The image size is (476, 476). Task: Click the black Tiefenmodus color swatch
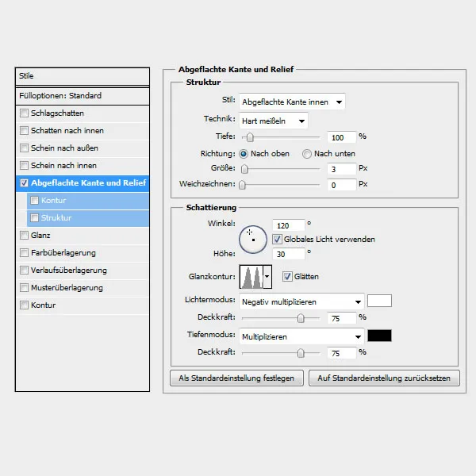pyautogui.click(x=379, y=336)
